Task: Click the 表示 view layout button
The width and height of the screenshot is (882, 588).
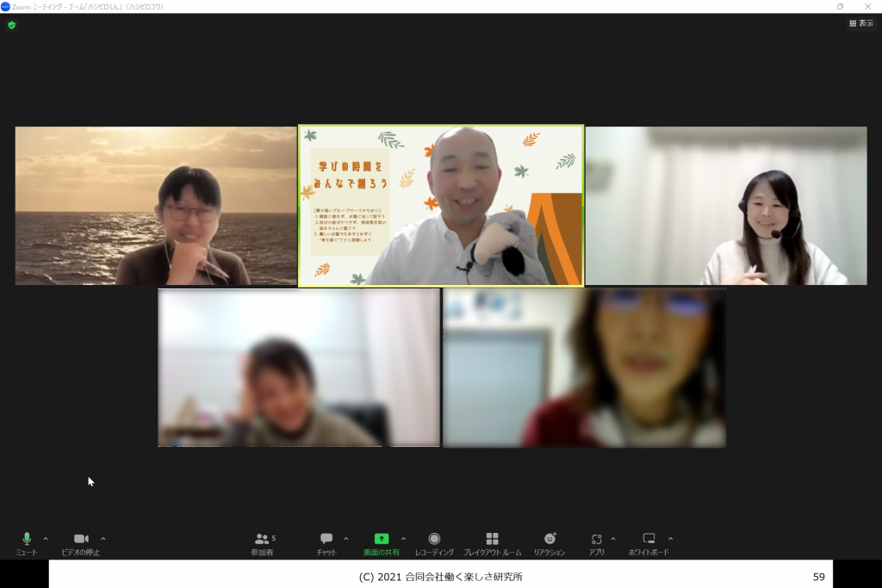Action: [860, 23]
